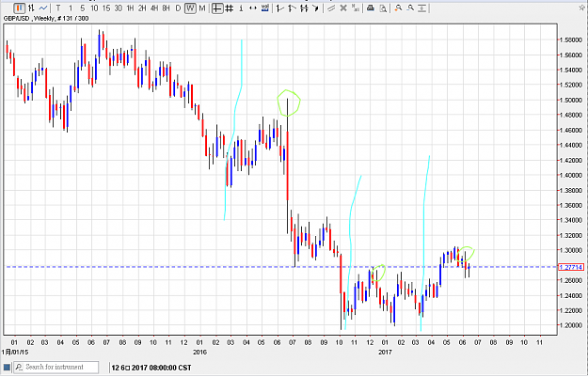The width and height of the screenshot is (588, 377).
Task: Select the candlestick chart type icon
Action: pos(19,8)
